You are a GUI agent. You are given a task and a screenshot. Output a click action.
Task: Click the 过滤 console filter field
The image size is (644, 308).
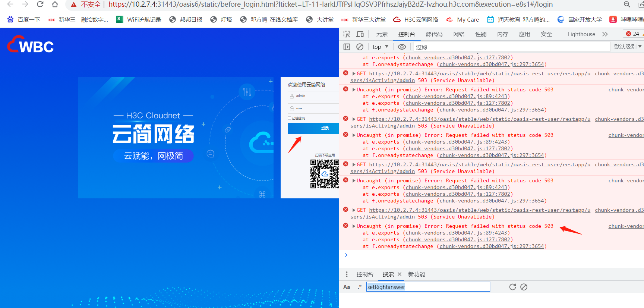click(x=512, y=47)
